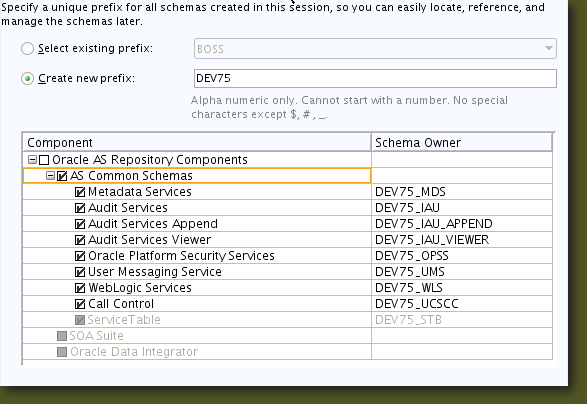Screen dimensions: 587x404
Task: Click the Oracle Platform Security Services label
Action: [181, 256]
